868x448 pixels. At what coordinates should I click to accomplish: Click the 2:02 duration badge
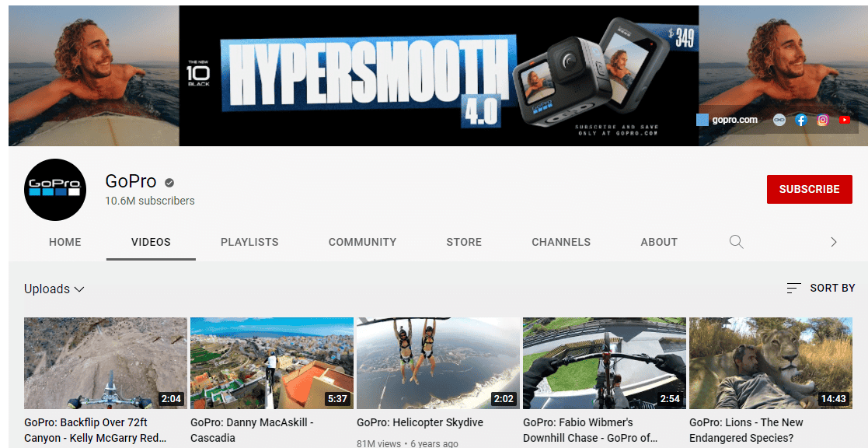coord(504,398)
